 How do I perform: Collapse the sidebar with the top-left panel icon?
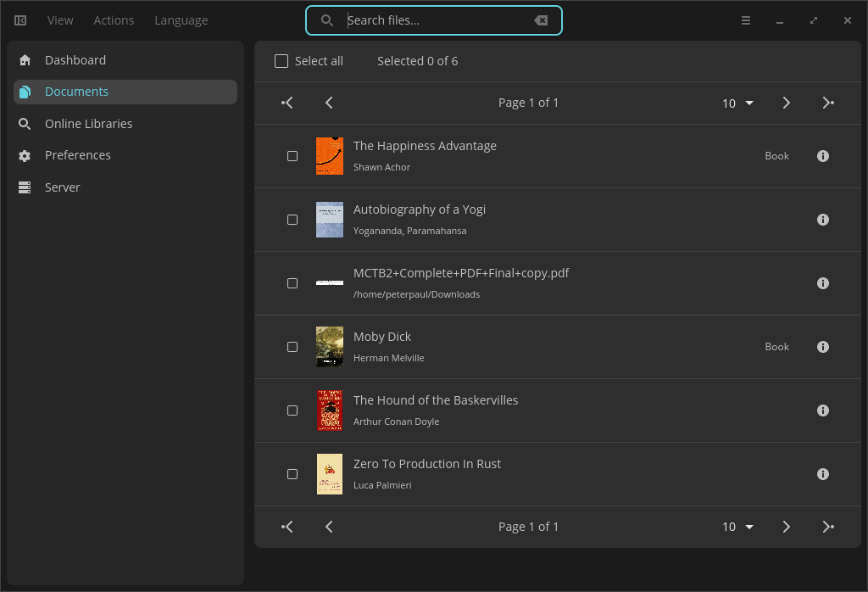20,20
